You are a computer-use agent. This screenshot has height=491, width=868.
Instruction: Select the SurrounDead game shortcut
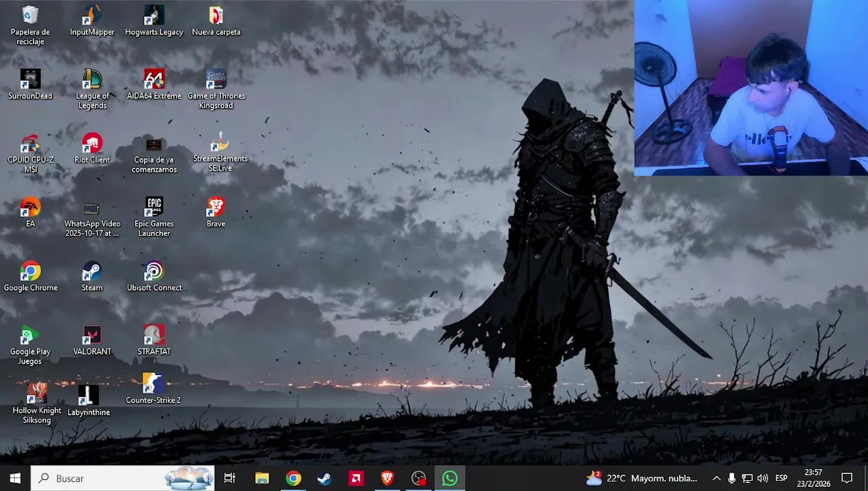point(30,85)
